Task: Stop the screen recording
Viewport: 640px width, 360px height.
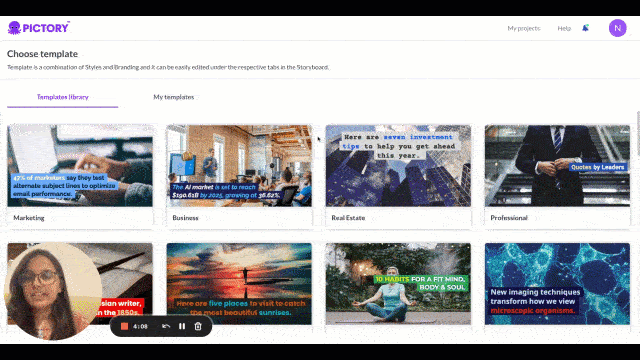Action: 124,326
